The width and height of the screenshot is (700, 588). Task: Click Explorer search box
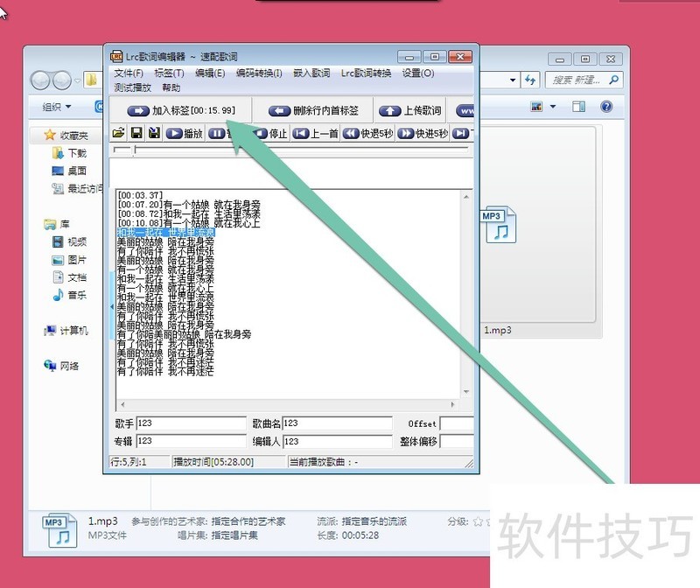click(583, 80)
